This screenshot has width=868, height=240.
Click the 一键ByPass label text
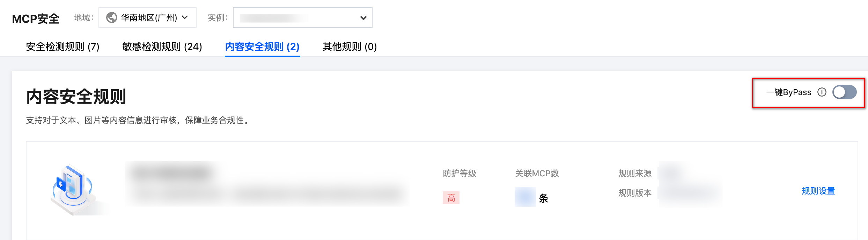point(788,92)
